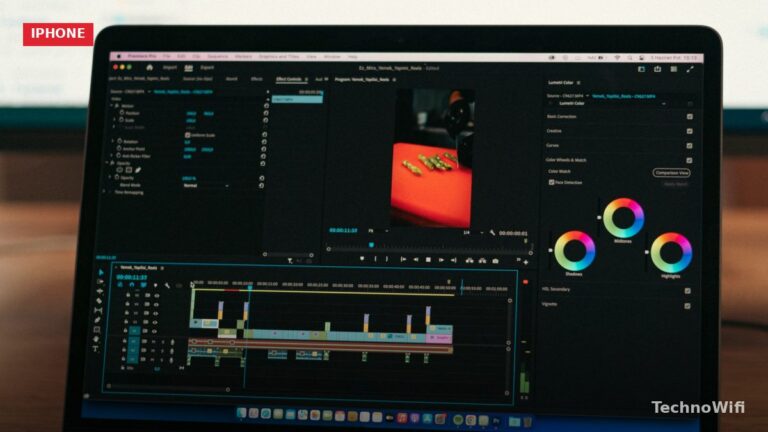Step forward one frame

tap(441, 260)
